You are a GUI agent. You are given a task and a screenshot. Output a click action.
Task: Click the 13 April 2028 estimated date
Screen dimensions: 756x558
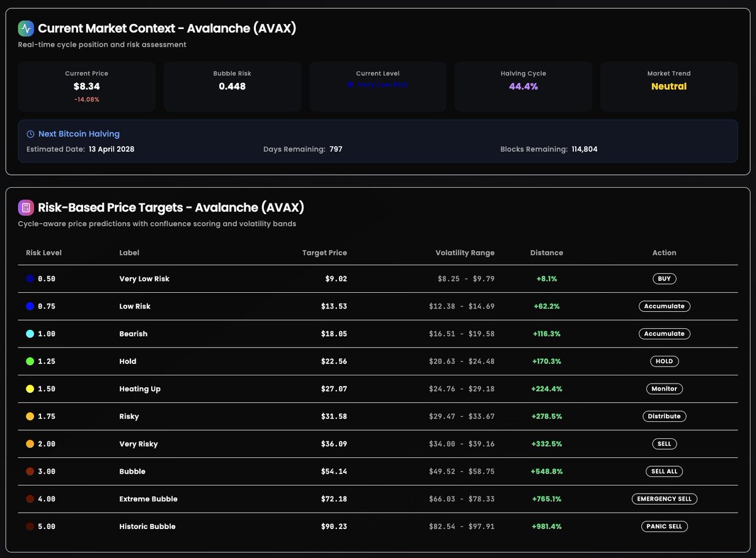[x=112, y=149]
